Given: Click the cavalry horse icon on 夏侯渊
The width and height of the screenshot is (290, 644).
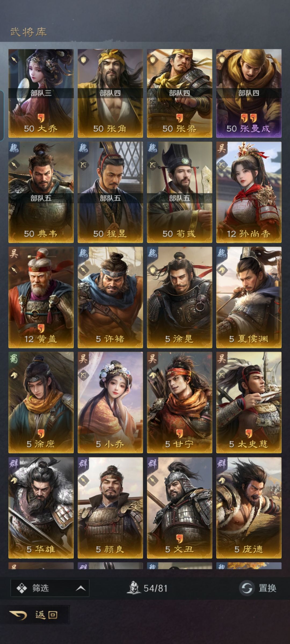Looking at the screenshot, I should [x=222, y=270].
